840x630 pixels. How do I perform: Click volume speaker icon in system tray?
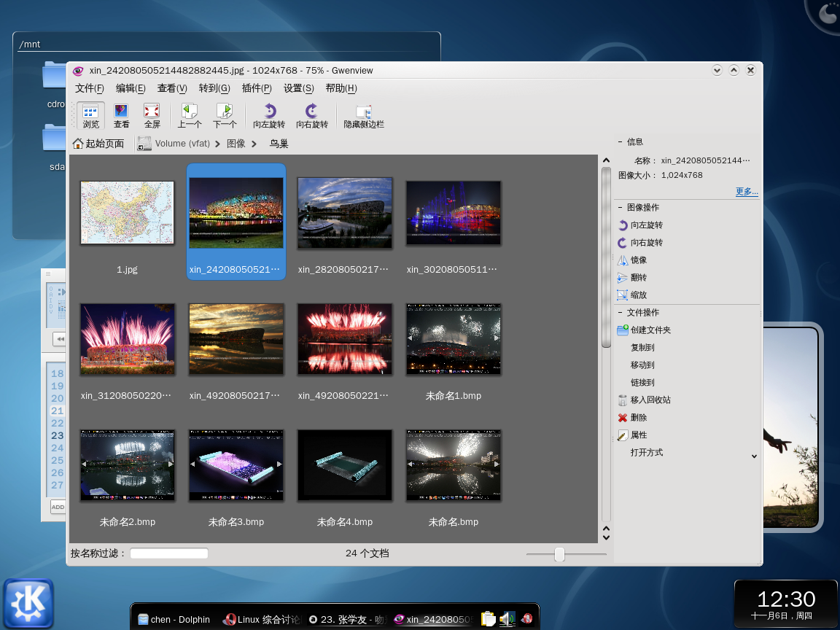507,619
